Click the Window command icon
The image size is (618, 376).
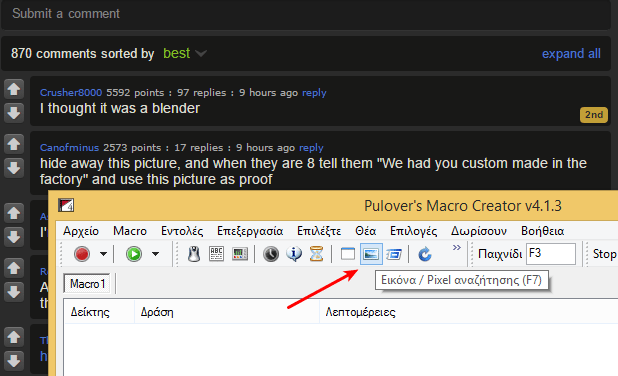[x=348, y=254]
